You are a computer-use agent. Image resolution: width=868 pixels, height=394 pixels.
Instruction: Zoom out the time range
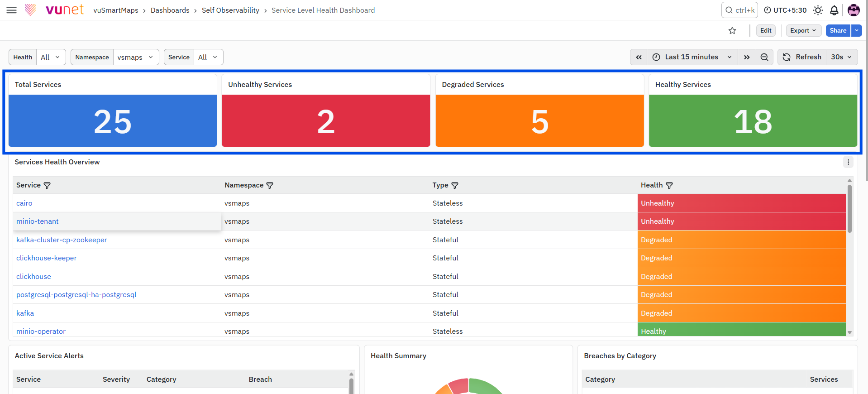(x=764, y=57)
